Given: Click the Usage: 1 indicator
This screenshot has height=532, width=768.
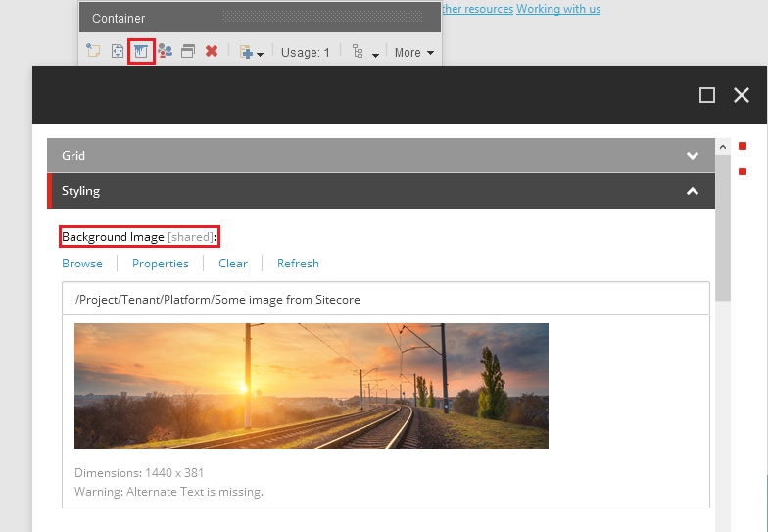Looking at the screenshot, I should tap(306, 53).
